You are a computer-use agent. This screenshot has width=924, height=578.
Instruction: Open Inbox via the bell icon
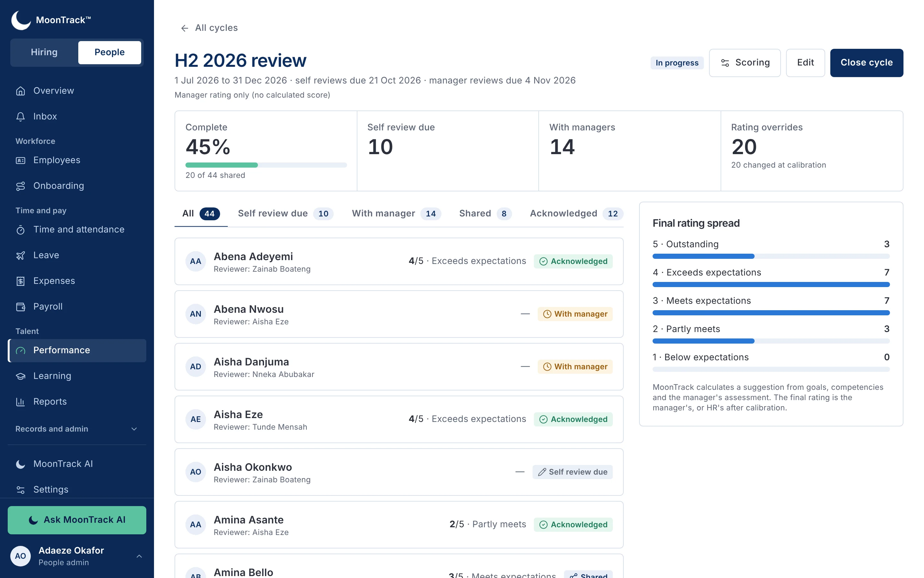click(21, 117)
